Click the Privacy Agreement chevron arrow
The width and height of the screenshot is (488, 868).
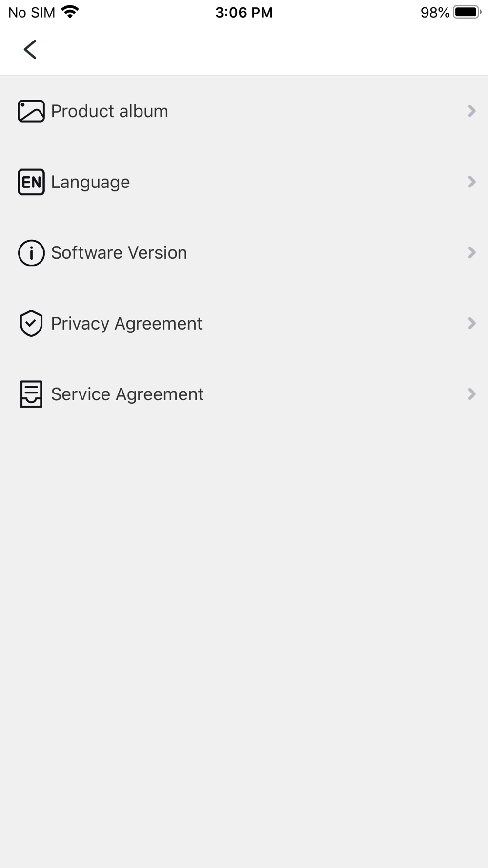471,323
